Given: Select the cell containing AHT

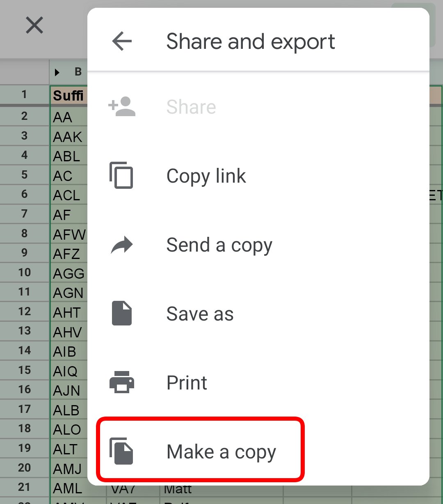Looking at the screenshot, I should (x=69, y=312).
